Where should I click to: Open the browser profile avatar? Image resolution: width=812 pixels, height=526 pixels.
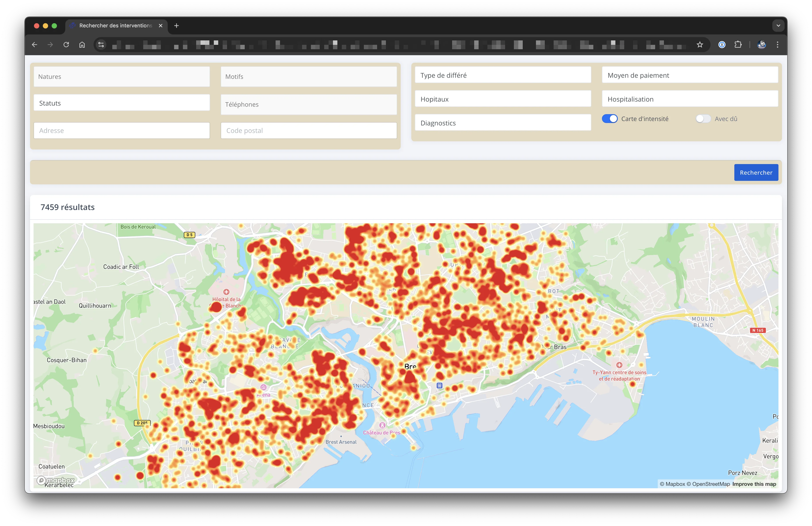click(x=761, y=45)
